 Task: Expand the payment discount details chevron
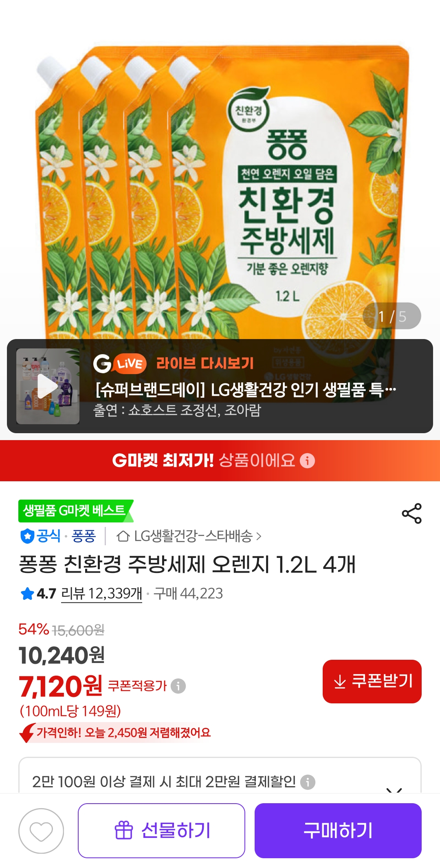pyautogui.click(x=394, y=789)
